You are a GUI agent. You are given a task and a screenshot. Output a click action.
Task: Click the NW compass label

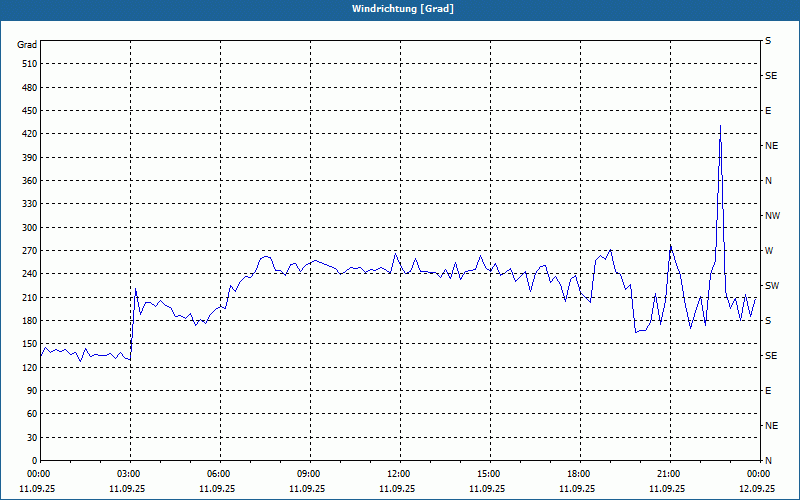(x=772, y=216)
